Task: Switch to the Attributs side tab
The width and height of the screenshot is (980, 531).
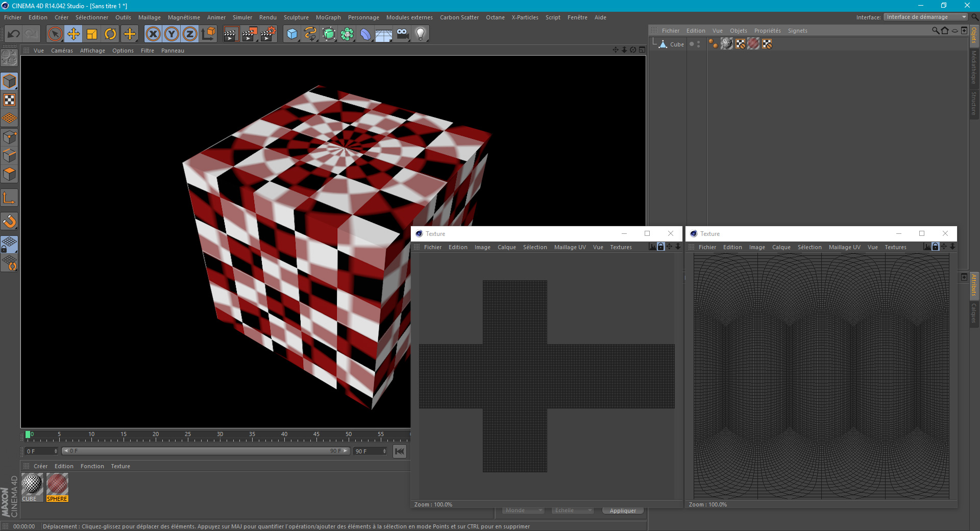Action: [x=974, y=285]
